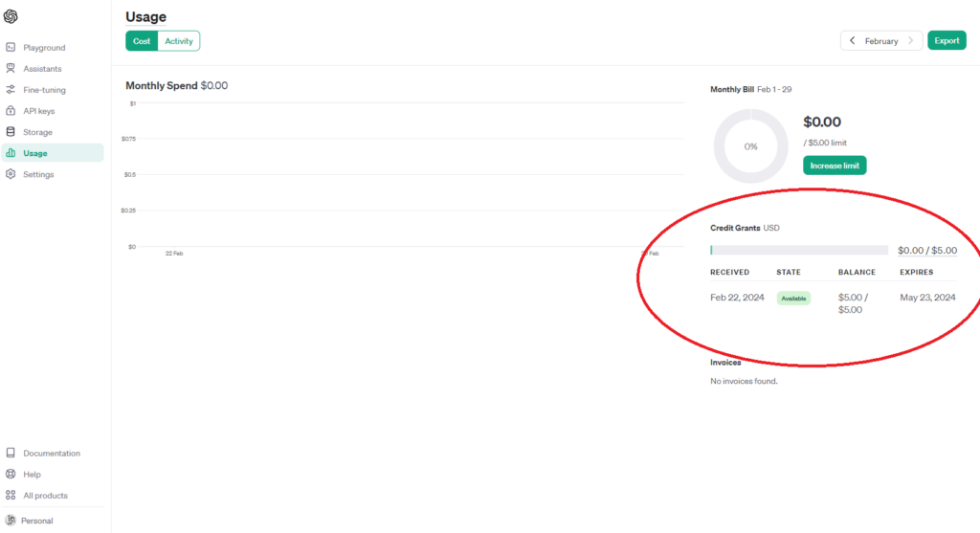Viewport: 980px width, 533px height.
Task: Click the Playground sidebar icon
Action: pos(11,48)
